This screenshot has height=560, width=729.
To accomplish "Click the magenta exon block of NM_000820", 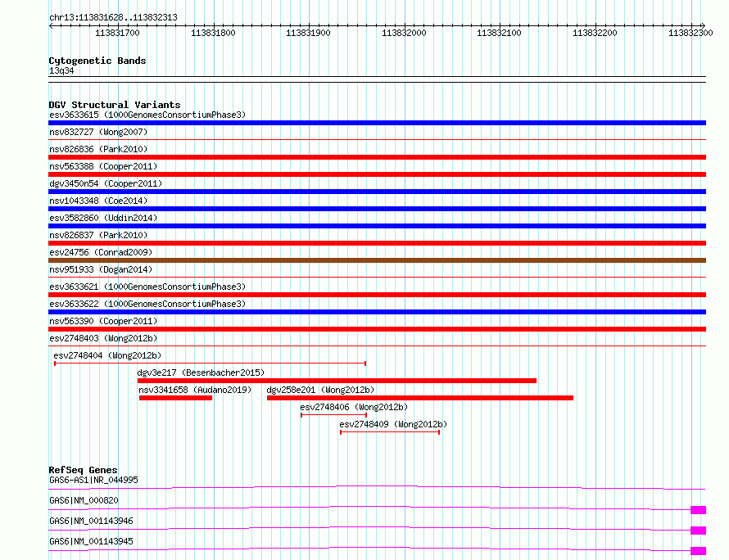I will pos(699,510).
